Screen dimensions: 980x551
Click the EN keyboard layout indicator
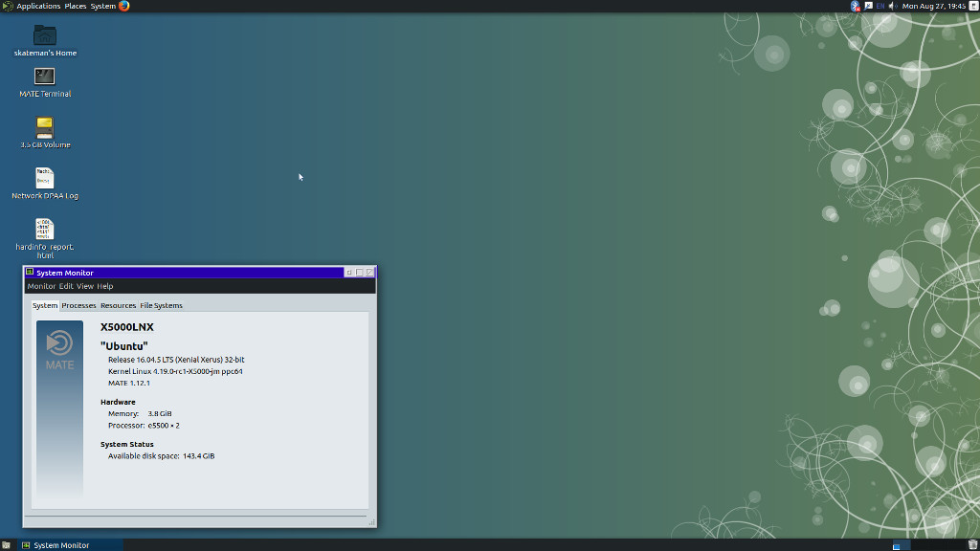tap(880, 7)
